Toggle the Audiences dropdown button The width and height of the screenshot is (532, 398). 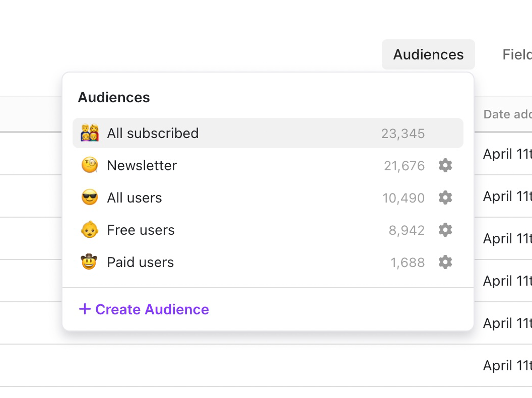click(x=428, y=54)
